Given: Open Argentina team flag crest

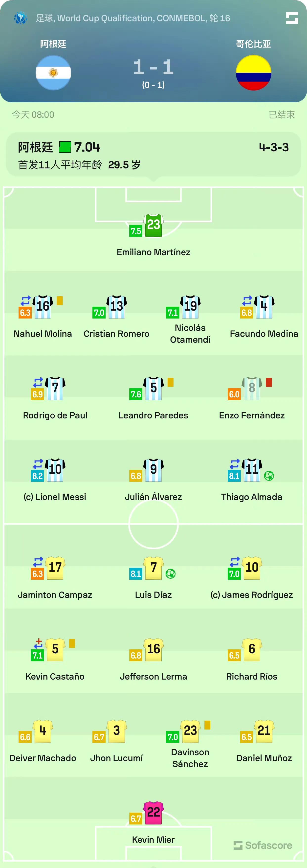Looking at the screenshot, I should [53, 73].
